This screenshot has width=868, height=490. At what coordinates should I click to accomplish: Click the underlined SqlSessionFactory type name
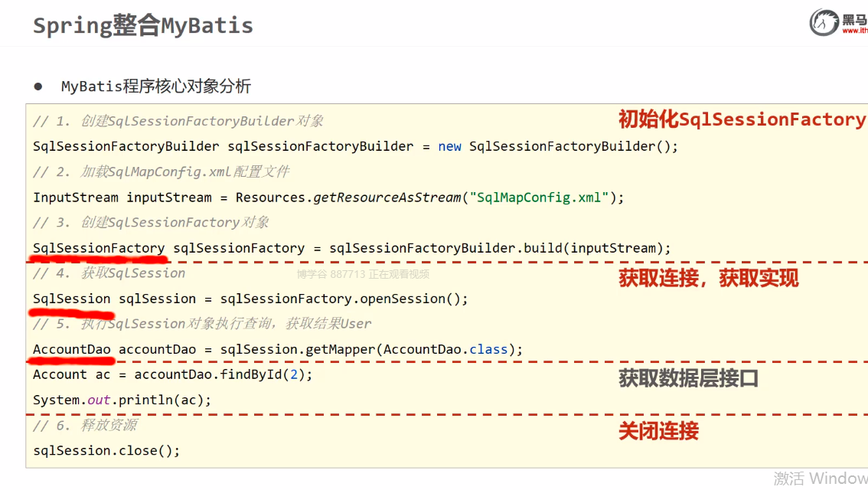point(99,248)
